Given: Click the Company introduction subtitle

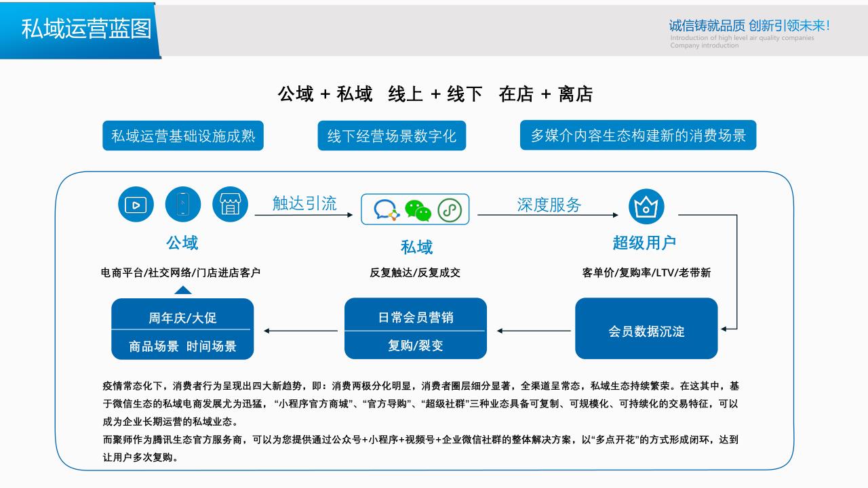Looking at the screenshot, I should (x=705, y=45).
